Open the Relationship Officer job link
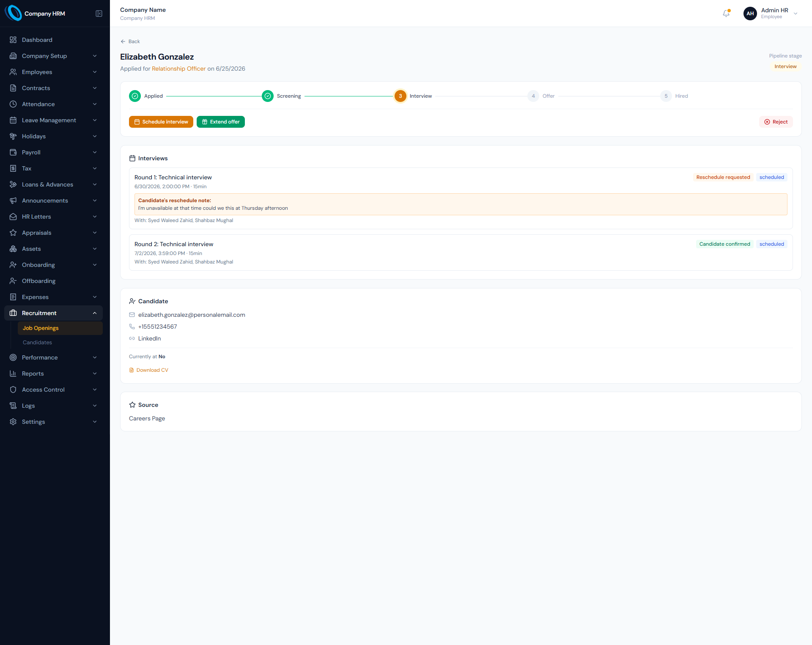Viewport: 812px width, 645px height. point(178,69)
